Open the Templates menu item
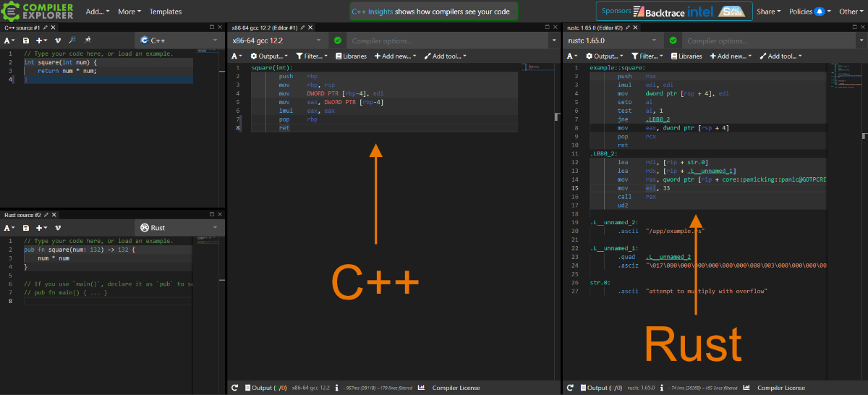Screen dimensions: 868x395 pos(165,12)
